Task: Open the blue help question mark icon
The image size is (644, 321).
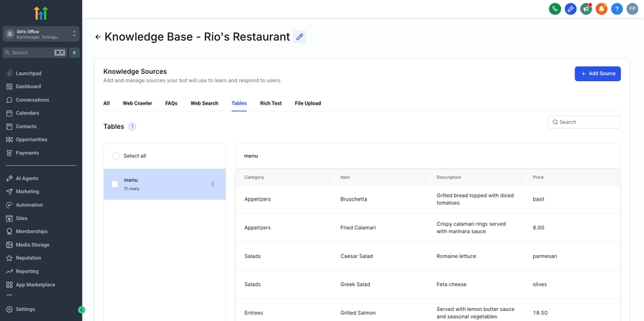Action: pyautogui.click(x=617, y=9)
